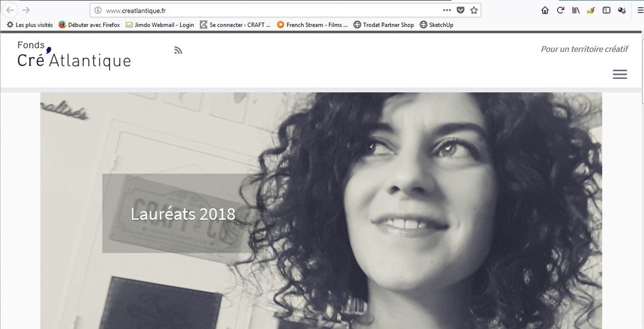Open the RSS feed icon

tap(178, 50)
